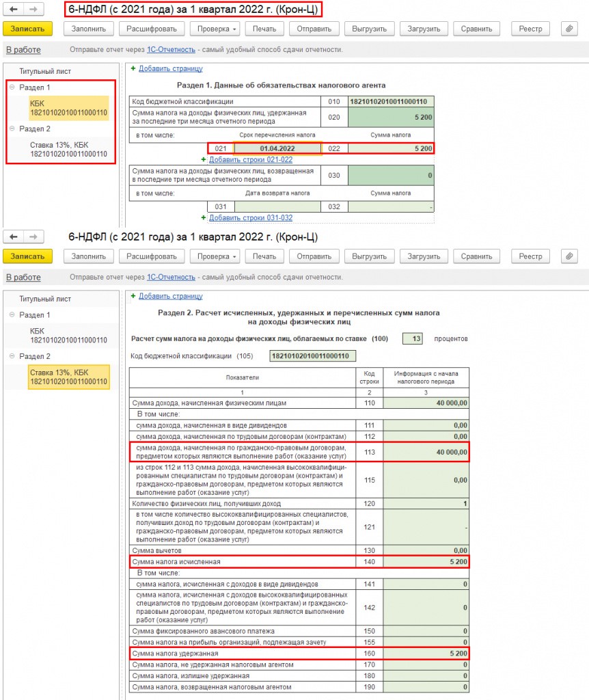Click paperclip attachment icon above Раздел 2 form

pyautogui.click(x=569, y=256)
